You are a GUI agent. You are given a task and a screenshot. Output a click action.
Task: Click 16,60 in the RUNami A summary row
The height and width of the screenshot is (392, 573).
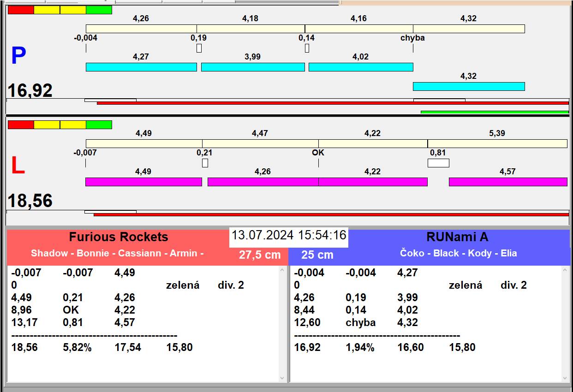(411, 347)
